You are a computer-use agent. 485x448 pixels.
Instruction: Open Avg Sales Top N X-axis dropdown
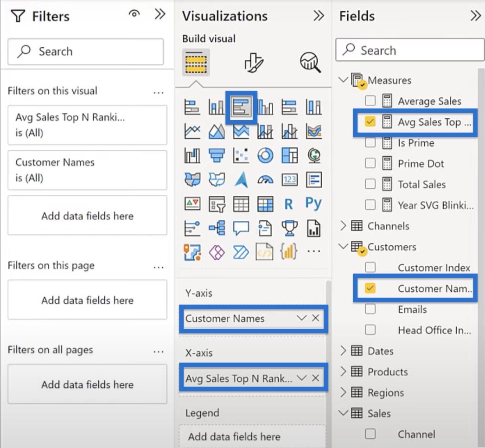(301, 378)
